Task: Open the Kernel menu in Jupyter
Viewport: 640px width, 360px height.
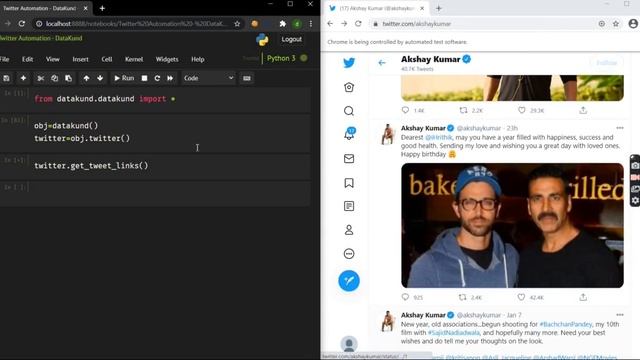Action: pos(134,59)
